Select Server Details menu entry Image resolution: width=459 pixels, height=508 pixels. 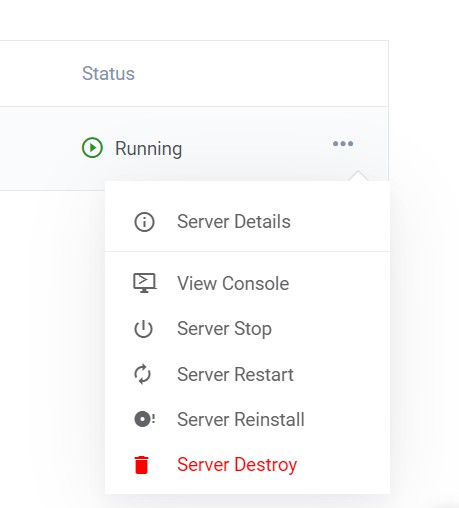pyautogui.click(x=247, y=222)
